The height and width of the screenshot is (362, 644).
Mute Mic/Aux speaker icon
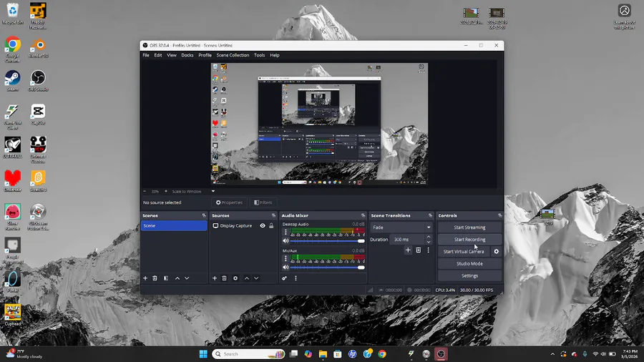point(286,267)
